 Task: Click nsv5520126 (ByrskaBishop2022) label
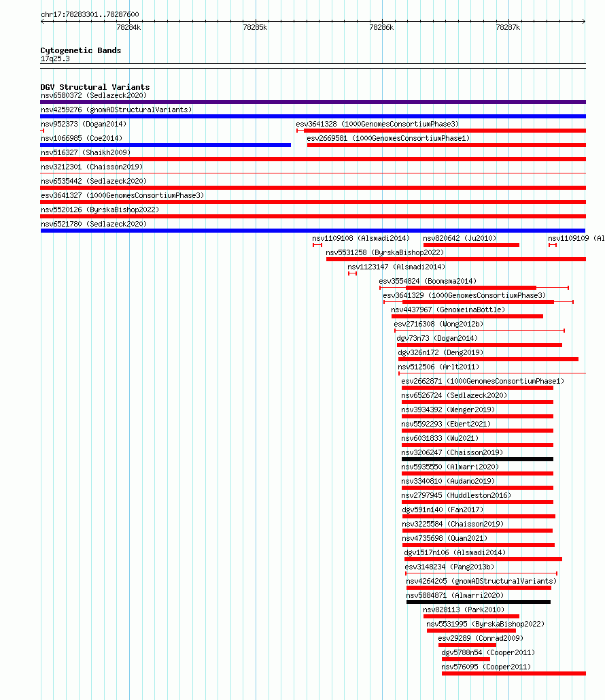(100, 210)
